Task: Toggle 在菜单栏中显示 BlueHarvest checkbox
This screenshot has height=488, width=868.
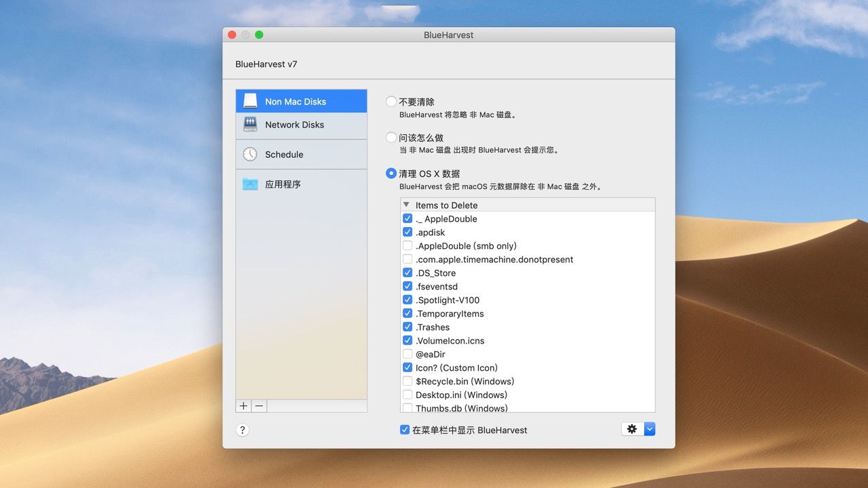Action: 405,430
